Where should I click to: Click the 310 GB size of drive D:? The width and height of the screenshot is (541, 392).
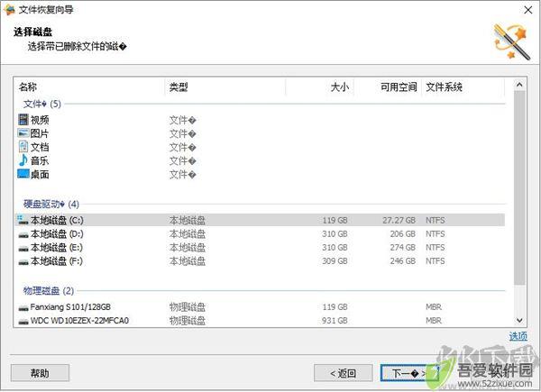point(335,233)
